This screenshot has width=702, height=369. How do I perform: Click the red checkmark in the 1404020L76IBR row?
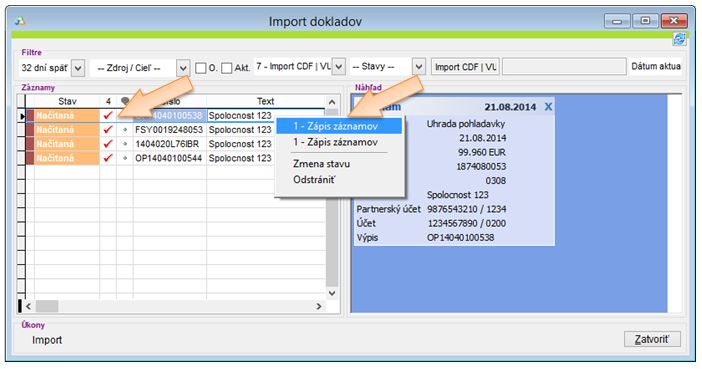(x=107, y=144)
